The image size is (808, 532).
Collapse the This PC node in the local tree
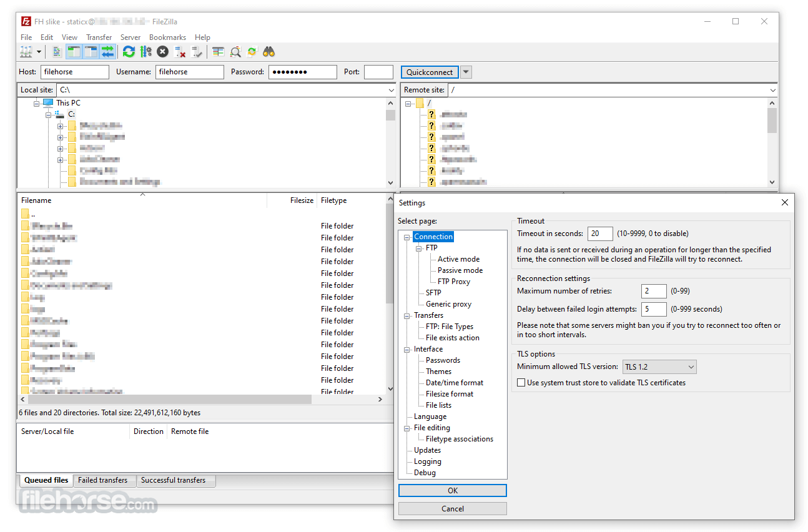(37, 104)
